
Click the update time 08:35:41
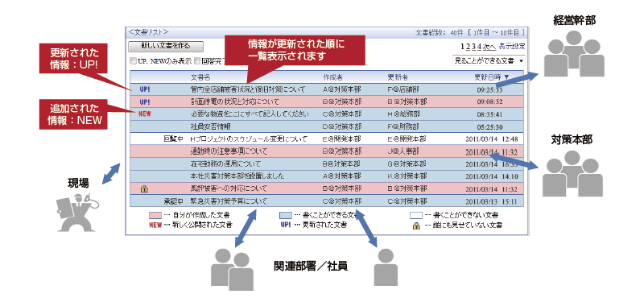point(489,114)
